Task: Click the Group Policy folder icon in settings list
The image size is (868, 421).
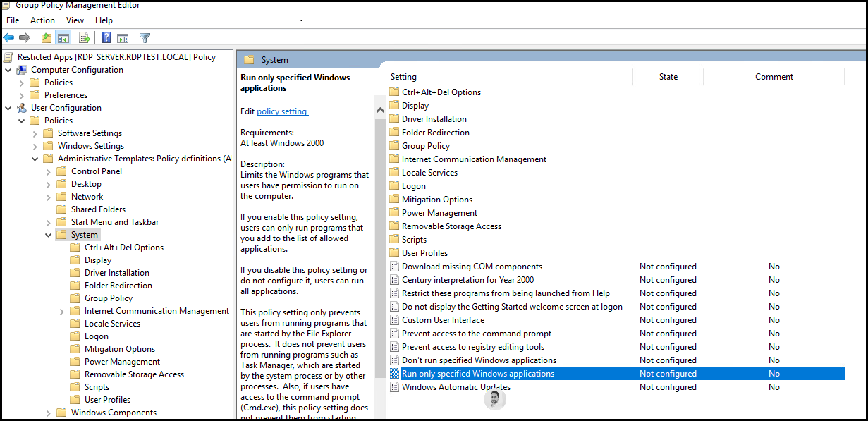Action: pyautogui.click(x=394, y=146)
